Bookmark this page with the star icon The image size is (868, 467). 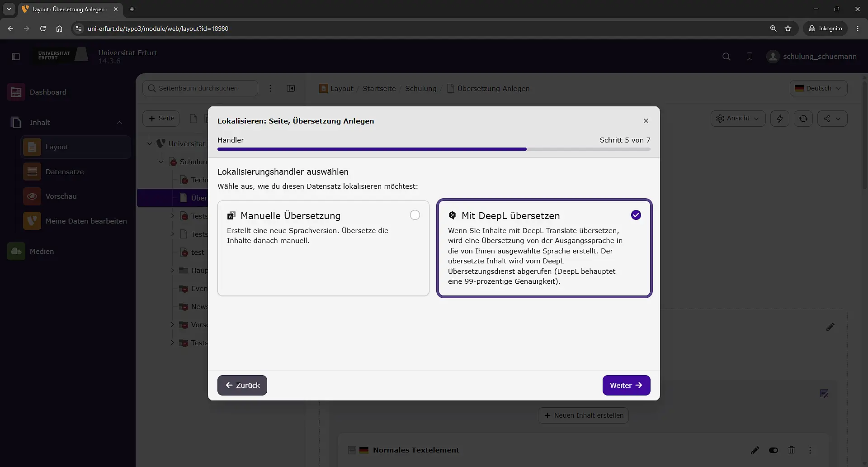tap(788, 29)
